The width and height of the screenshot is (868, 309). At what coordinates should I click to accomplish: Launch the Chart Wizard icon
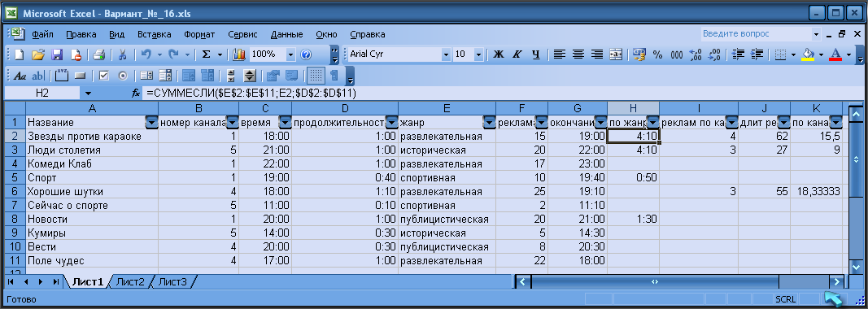coord(239,54)
